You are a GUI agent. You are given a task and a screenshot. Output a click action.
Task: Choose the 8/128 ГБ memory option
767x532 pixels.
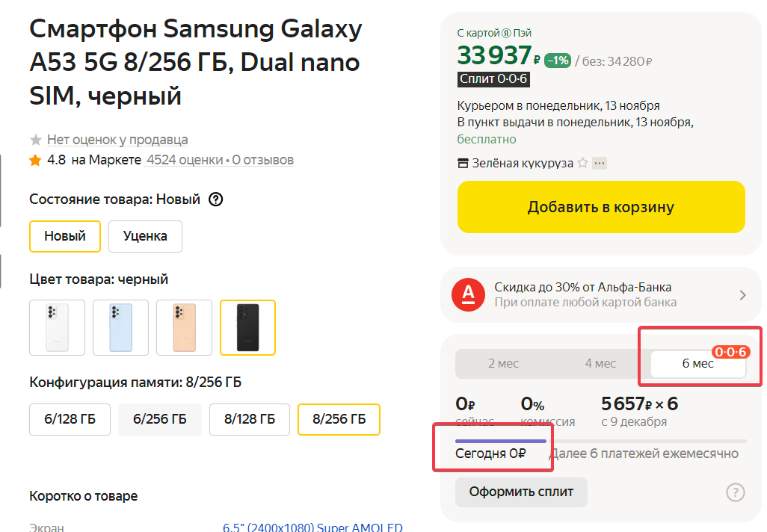[x=250, y=419]
